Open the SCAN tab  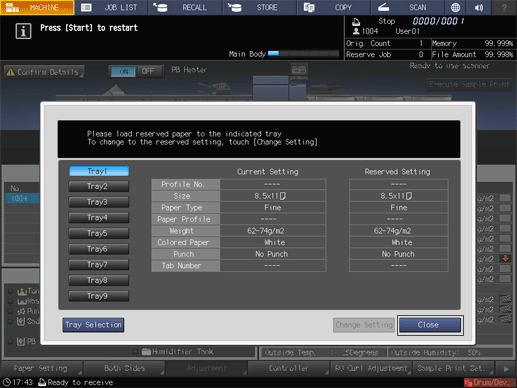tap(408, 7)
